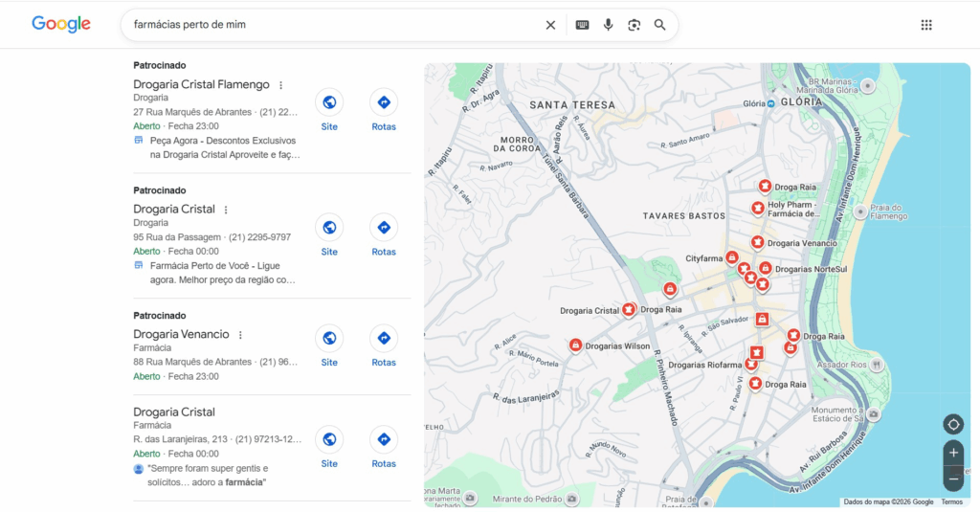The height and width of the screenshot is (512, 980).
Task: Zoom out the map with the minus button
Action: point(953,479)
